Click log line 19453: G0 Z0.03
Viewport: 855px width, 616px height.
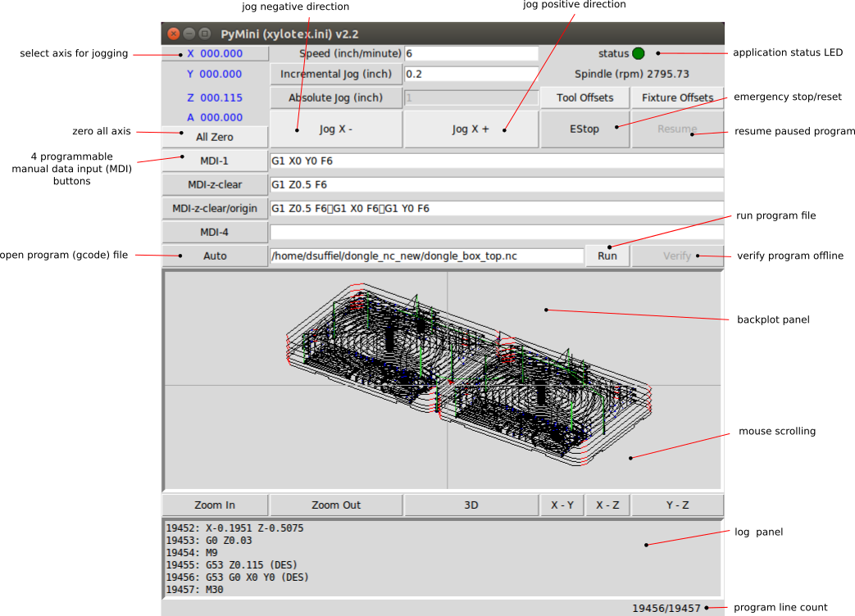click(x=209, y=541)
